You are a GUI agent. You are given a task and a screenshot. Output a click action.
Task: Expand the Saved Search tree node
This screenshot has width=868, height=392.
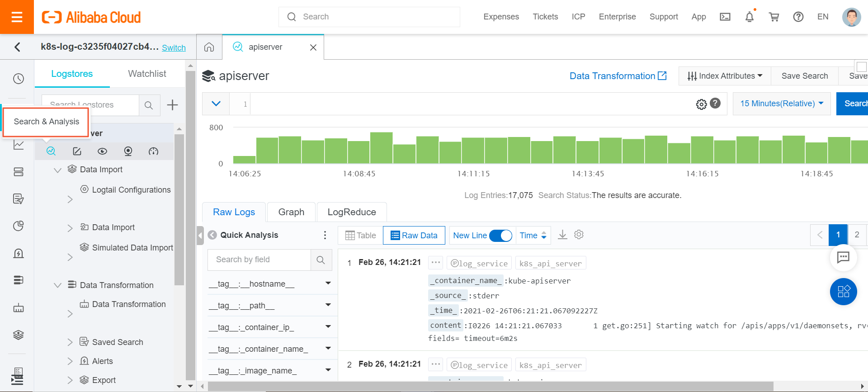pyautogui.click(x=70, y=342)
